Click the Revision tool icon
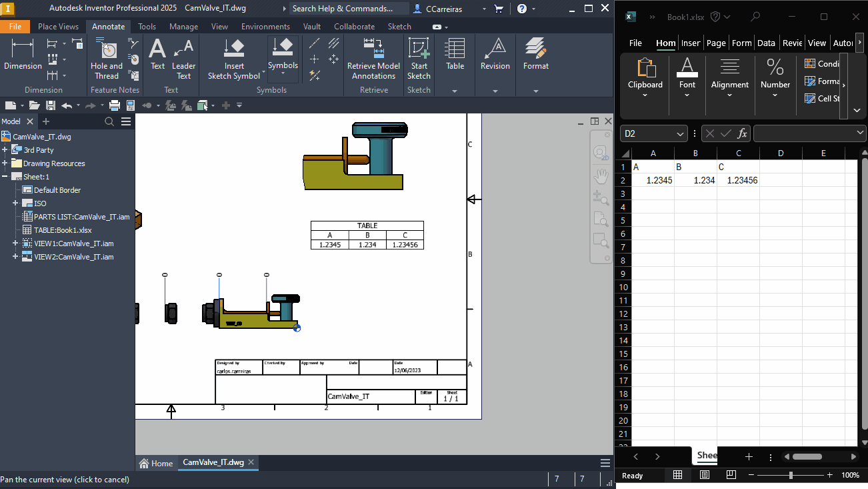 495,55
